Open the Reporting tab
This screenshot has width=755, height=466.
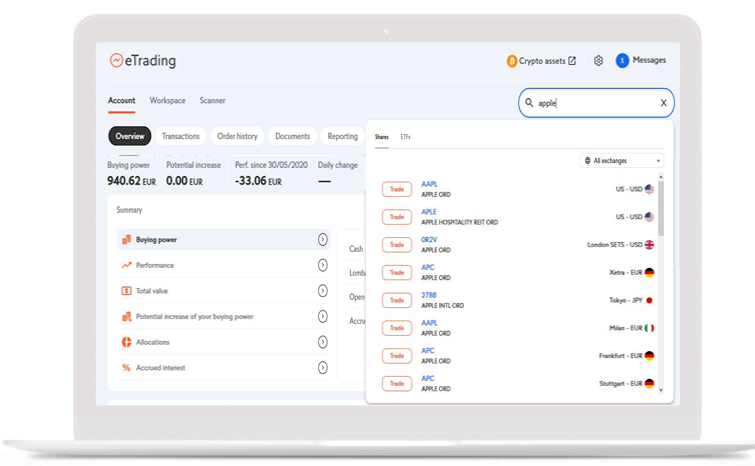(342, 136)
